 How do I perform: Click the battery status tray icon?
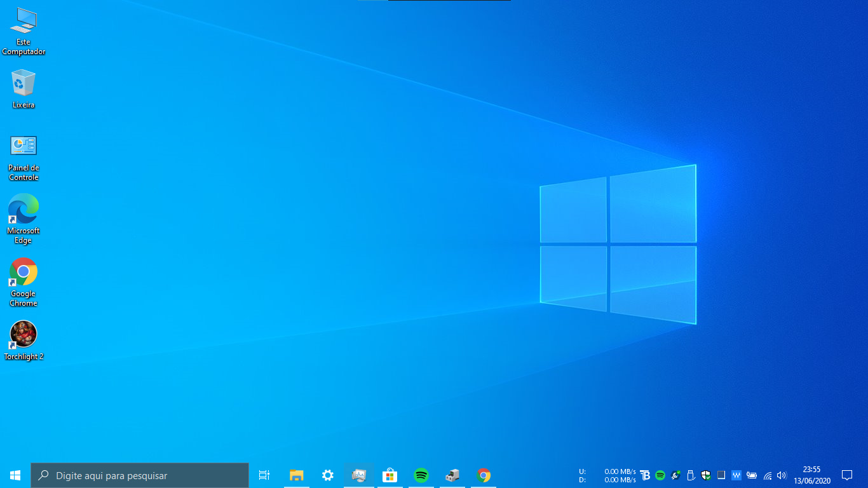752,475
